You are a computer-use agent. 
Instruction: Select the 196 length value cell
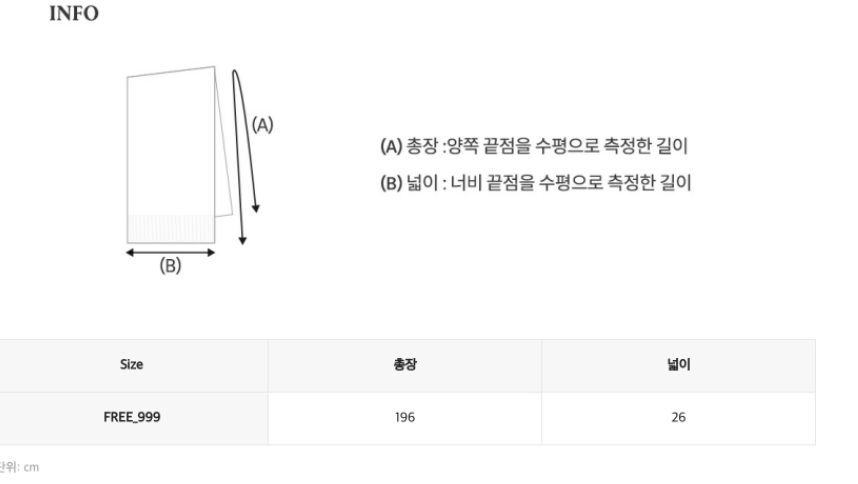pyautogui.click(x=405, y=418)
